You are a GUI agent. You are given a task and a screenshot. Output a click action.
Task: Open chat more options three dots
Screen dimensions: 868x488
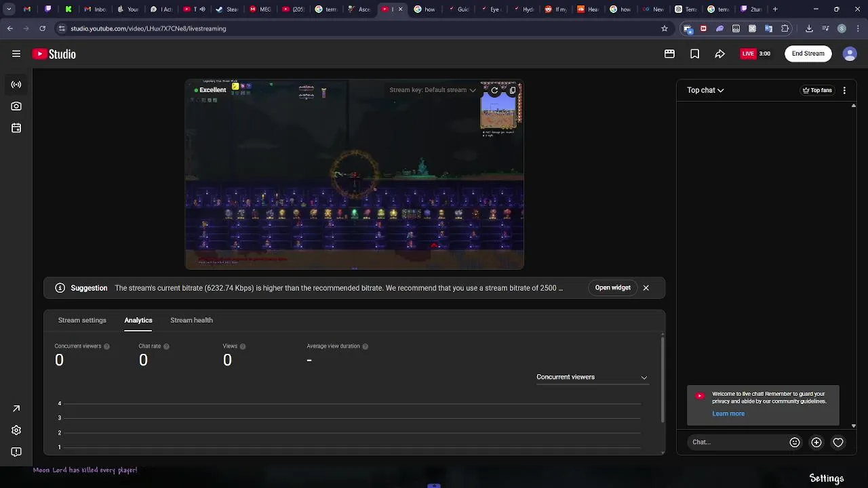(x=844, y=90)
